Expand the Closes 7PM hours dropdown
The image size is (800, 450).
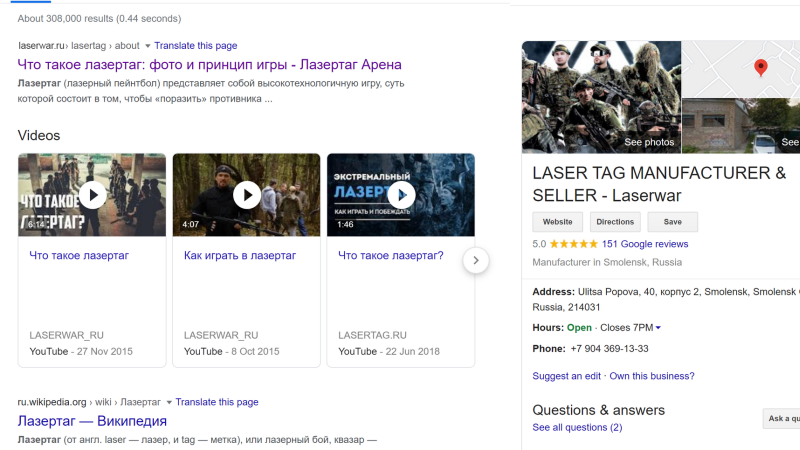pos(658,328)
